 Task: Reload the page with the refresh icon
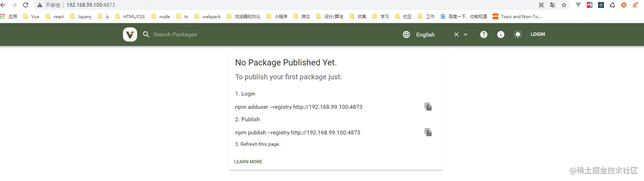pos(26,5)
